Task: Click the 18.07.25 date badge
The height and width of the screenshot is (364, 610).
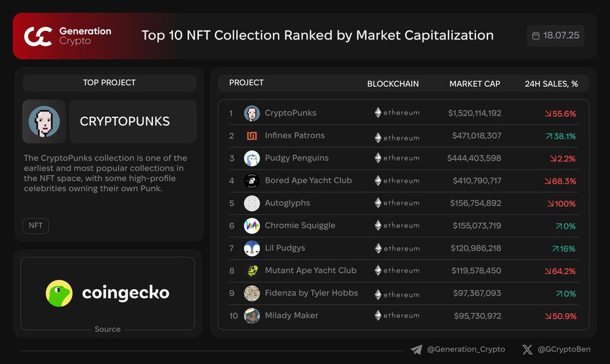Action: [556, 36]
